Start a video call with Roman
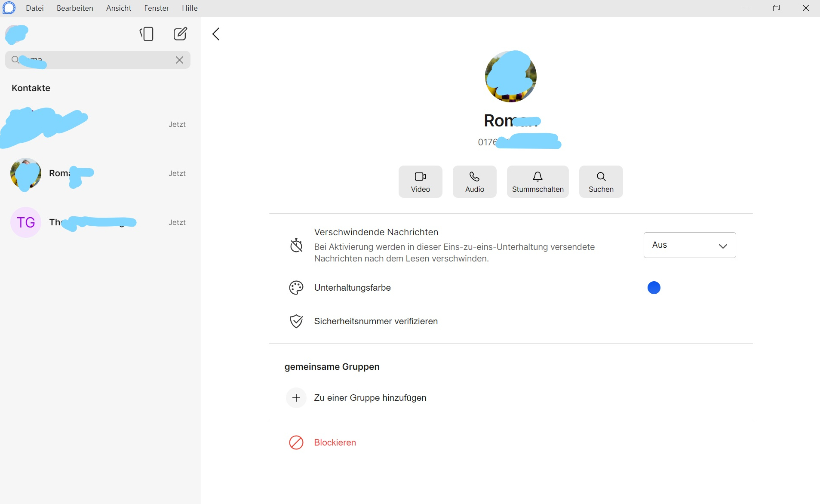This screenshot has height=504, width=820. (x=420, y=181)
